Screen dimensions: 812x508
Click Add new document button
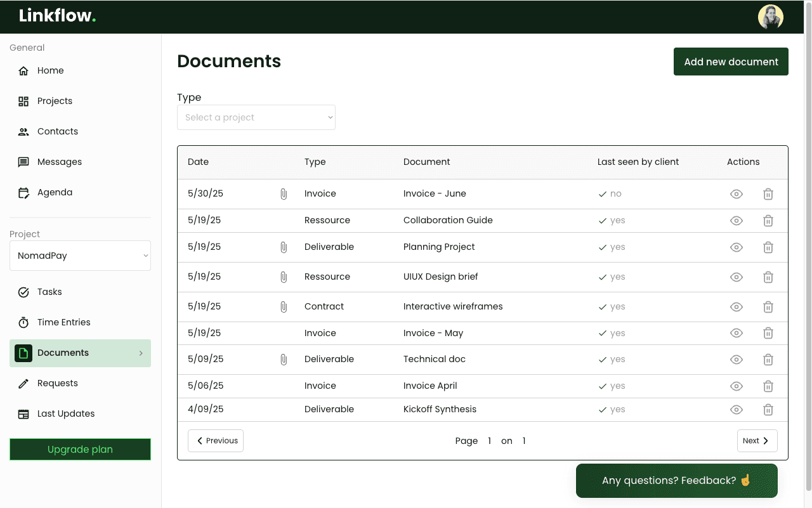pyautogui.click(x=731, y=62)
